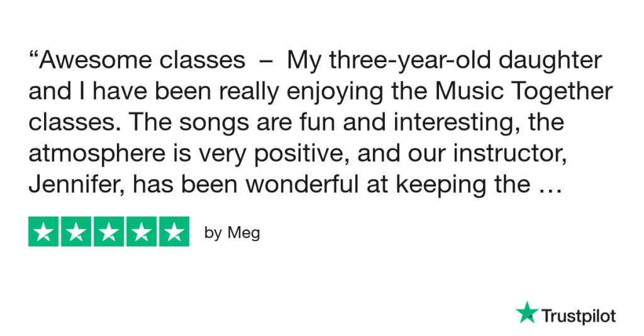This screenshot has width=644, height=336.
Task: Click 'Music Together' in the review text
Action: 524,91
